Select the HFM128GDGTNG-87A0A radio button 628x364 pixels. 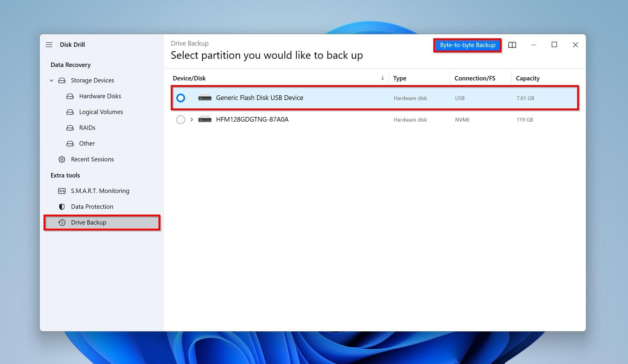[x=181, y=120]
